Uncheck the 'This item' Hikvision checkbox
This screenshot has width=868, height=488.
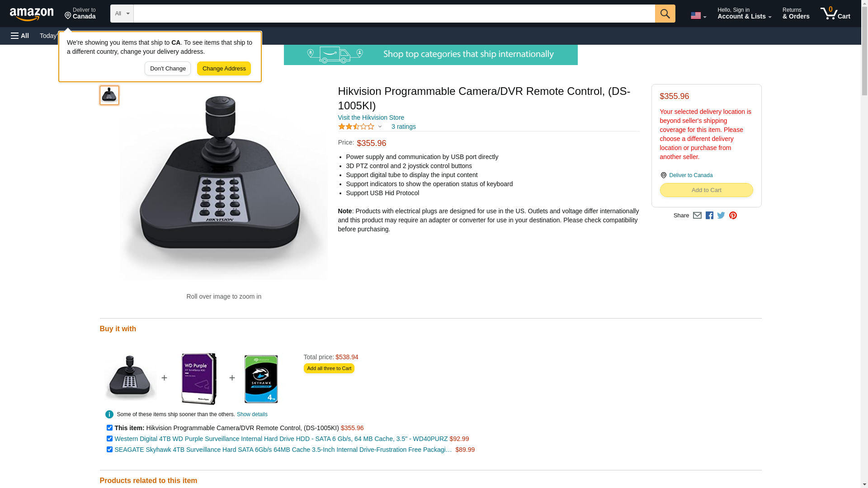(109, 427)
